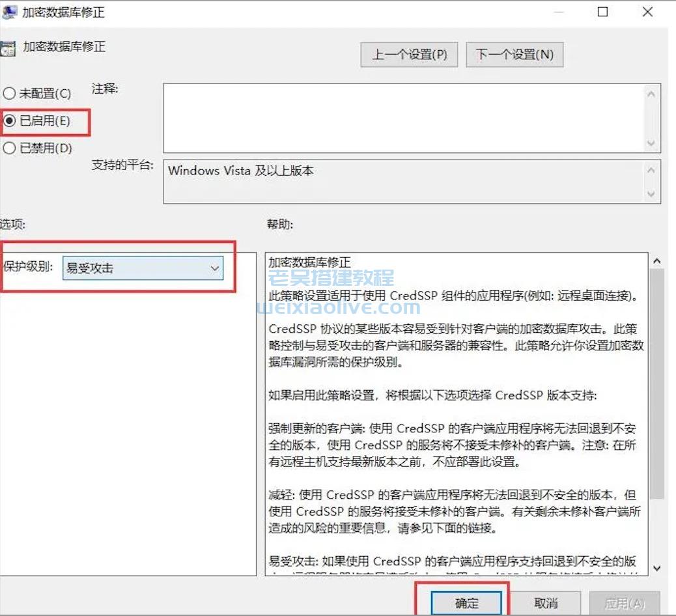Select the 未配置(C) radio button

click(10, 93)
